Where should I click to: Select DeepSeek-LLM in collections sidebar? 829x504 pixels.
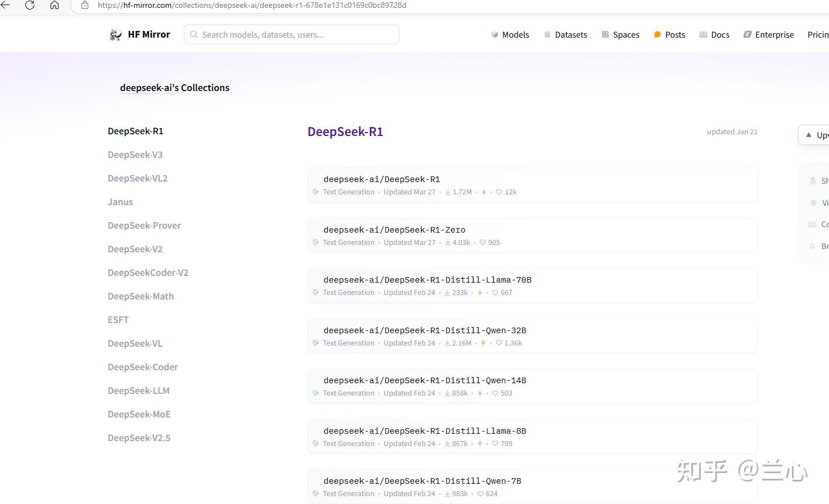point(138,391)
